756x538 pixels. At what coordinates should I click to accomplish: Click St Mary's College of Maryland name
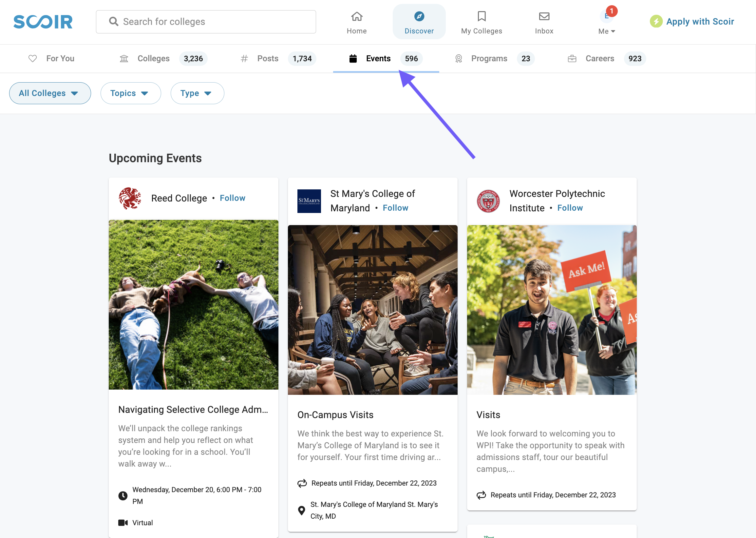(372, 201)
